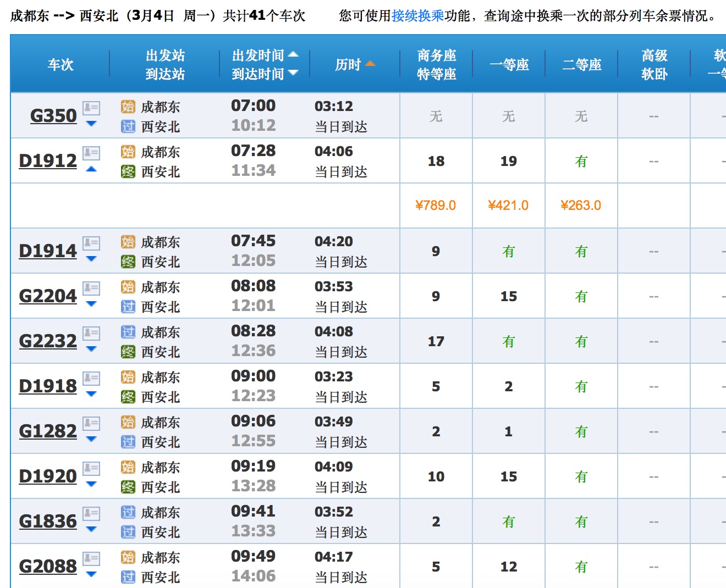
Task: Open ID card icon for train G2204
Action: [91, 288]
